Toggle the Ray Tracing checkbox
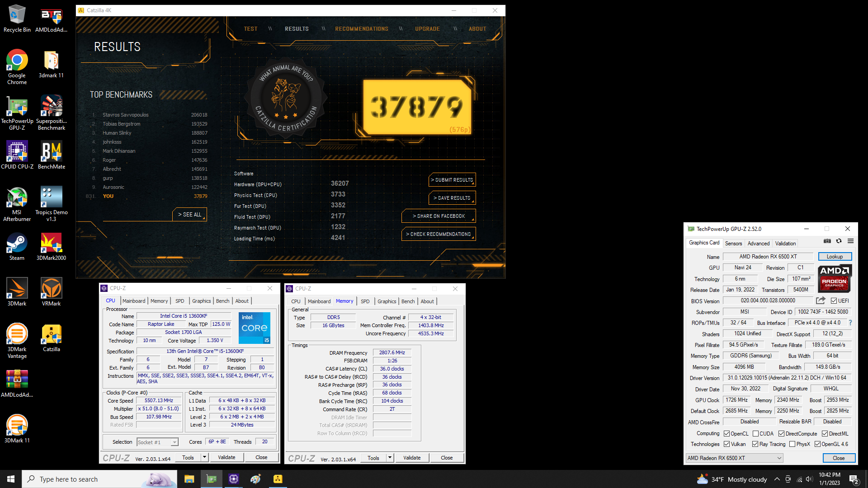 [x=755, y=444]
